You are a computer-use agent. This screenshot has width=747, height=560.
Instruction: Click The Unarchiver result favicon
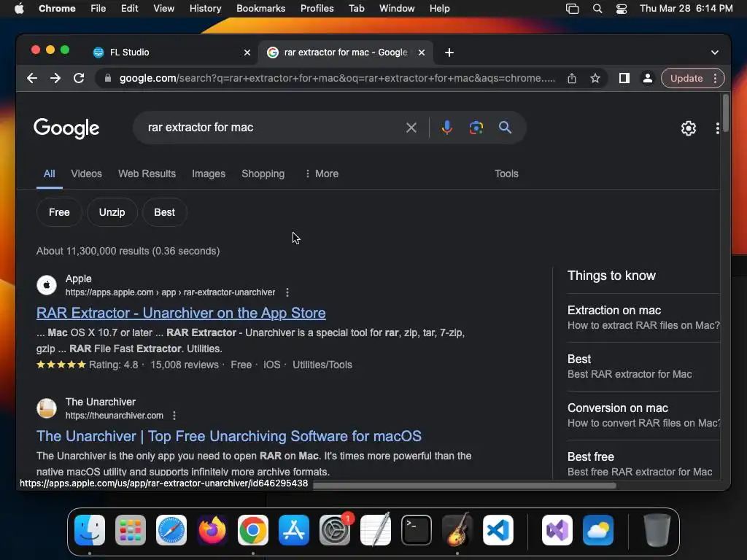click(x=47, y=408)
